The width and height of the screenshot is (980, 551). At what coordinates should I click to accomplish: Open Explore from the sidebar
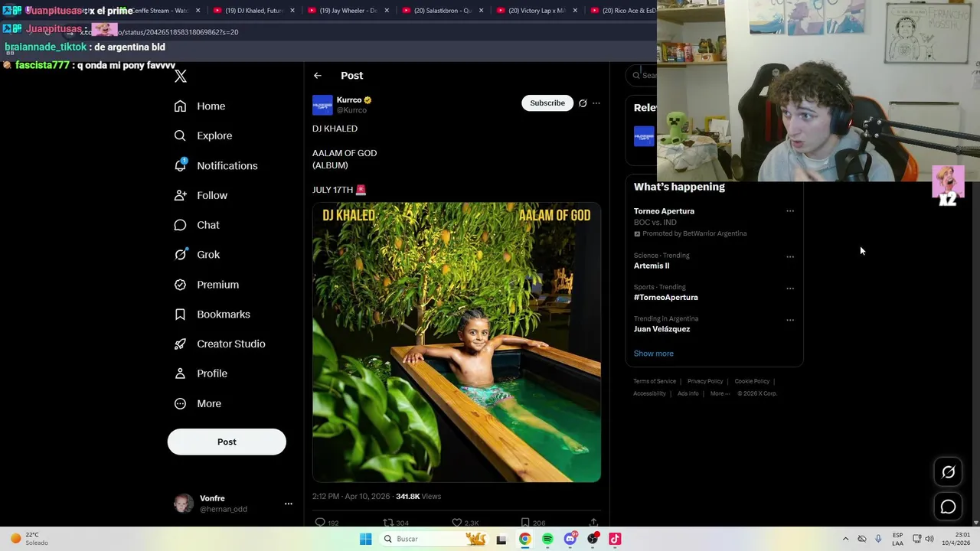click(203, 135)
